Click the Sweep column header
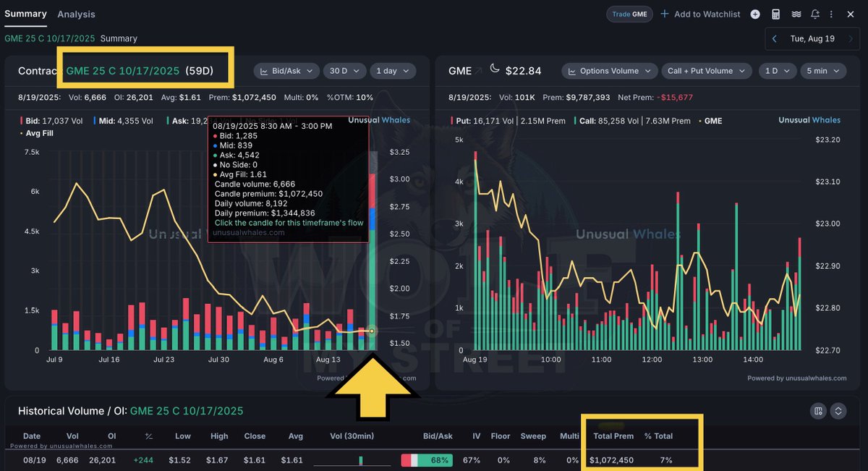This screenshot has height=471, width=868. pos(533,436)
